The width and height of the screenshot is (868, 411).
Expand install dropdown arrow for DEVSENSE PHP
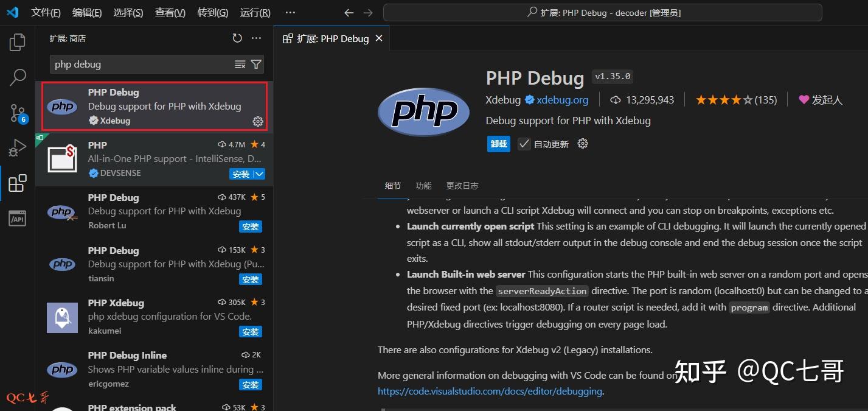(x=259, y=174)
